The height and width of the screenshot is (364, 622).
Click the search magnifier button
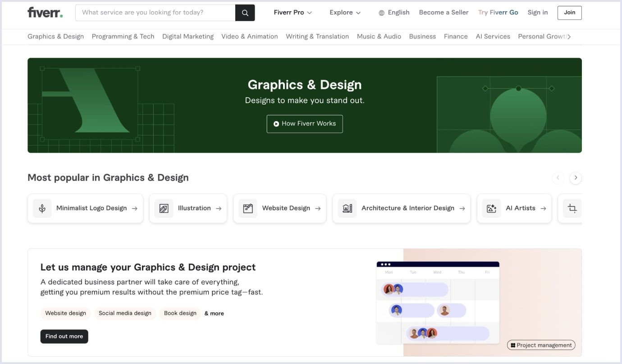pyautogui.click(x=245, y=13)
